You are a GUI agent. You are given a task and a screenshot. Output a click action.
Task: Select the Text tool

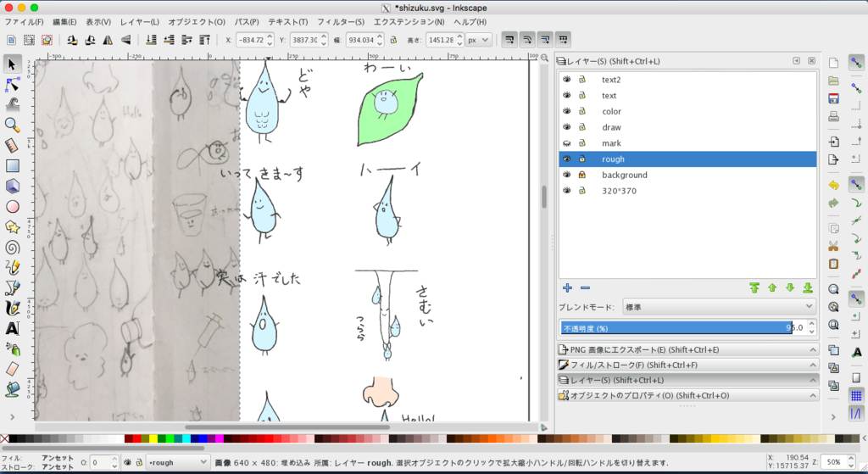tap(12, 328)
